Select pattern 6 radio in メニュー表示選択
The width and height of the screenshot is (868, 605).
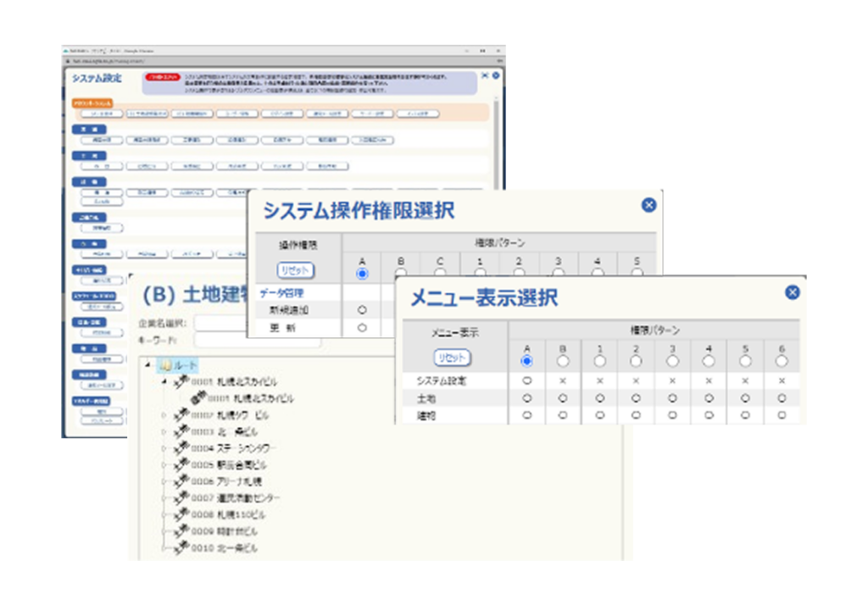782,361
